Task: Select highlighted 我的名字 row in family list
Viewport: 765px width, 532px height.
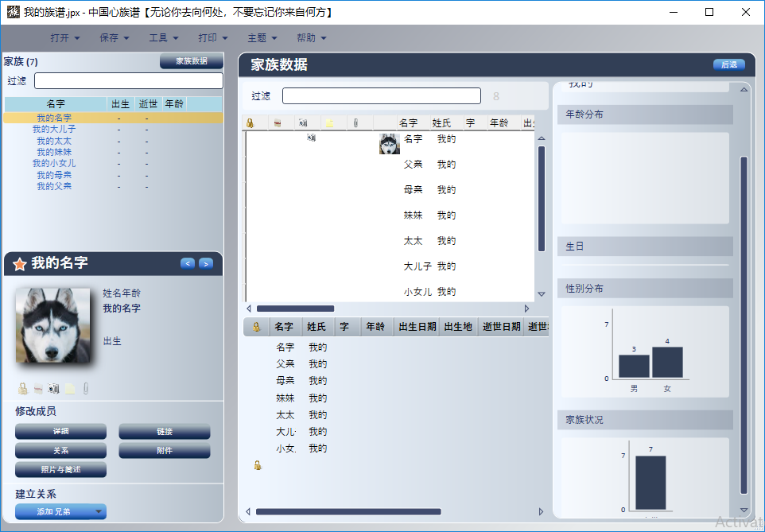Action: [113, 118]
